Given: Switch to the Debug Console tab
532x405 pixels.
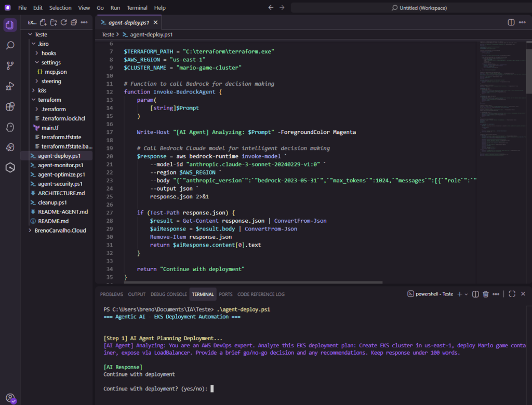Looking at the screenshot, I should (x=168, y=294).
